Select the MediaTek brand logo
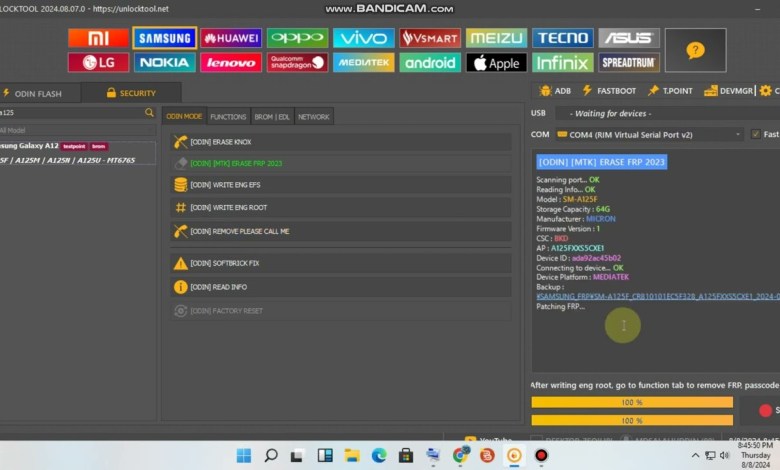The width and height of the screenshot is (780, 470). click(364, 63)
